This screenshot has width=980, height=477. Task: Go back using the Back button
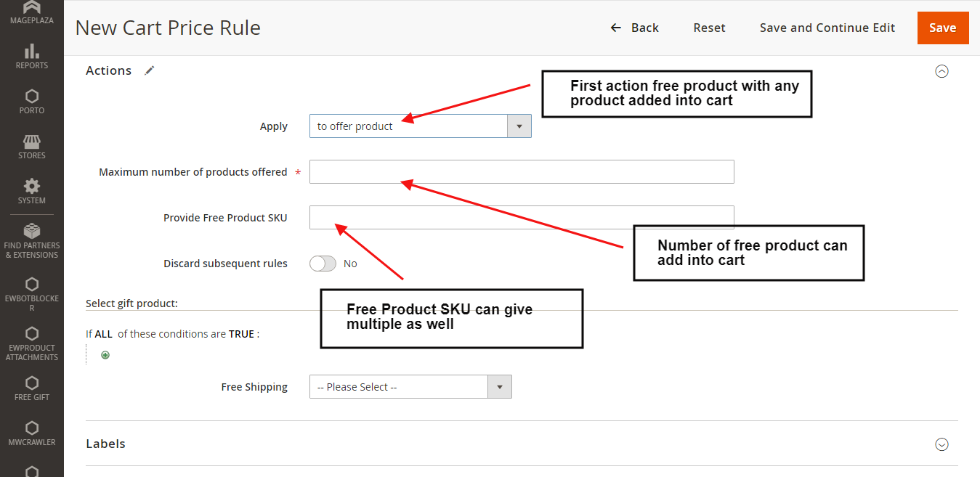[634, 28]
